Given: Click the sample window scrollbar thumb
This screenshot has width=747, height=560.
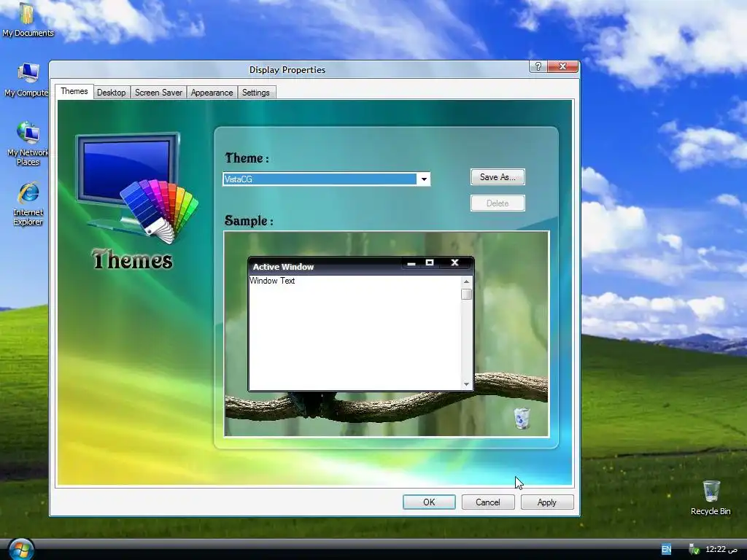Looking at the screenshot, I should coord(466,295).
